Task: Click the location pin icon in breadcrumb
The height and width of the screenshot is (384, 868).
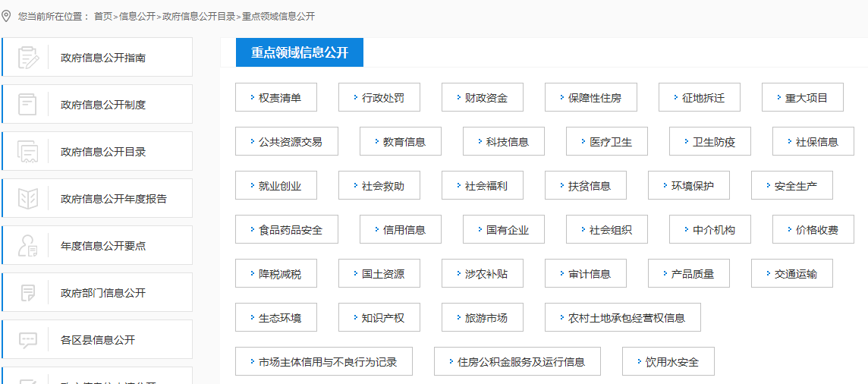Action: 7,16
